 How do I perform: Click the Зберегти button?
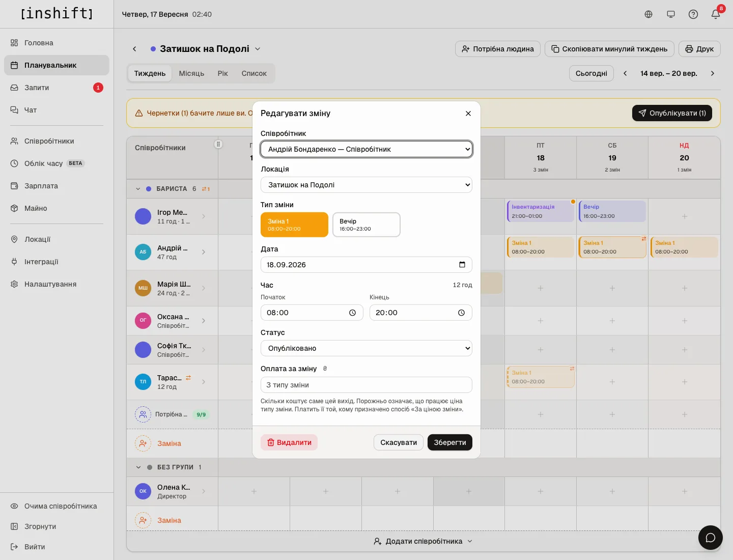click(x=450, y=442)
